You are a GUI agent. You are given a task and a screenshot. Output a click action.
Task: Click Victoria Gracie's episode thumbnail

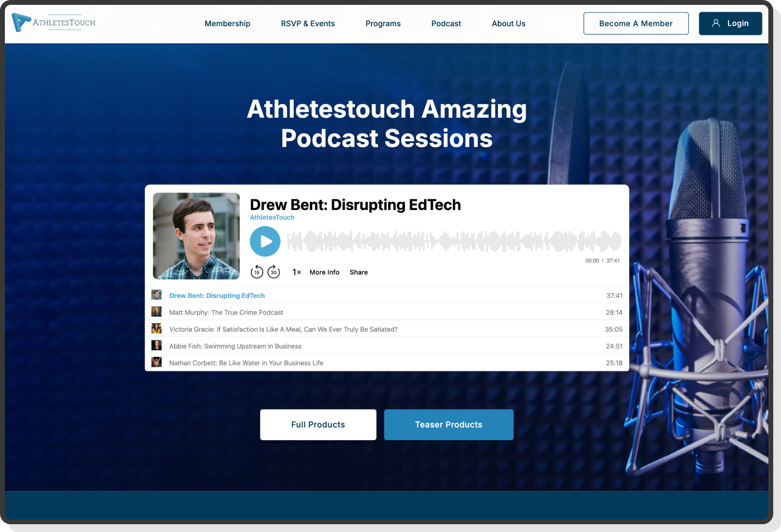(157, 328)
